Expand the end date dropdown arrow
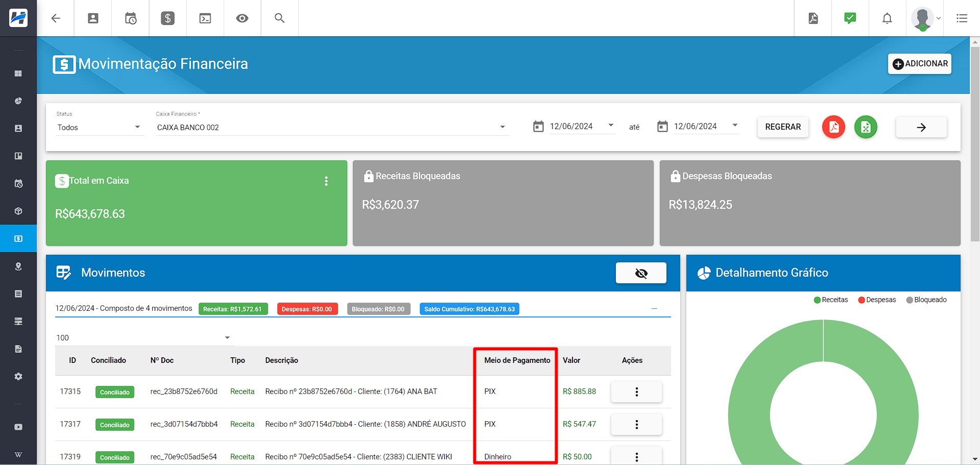Image resolution: width=980 pixels, height=465 pixels. click(735, 126)
